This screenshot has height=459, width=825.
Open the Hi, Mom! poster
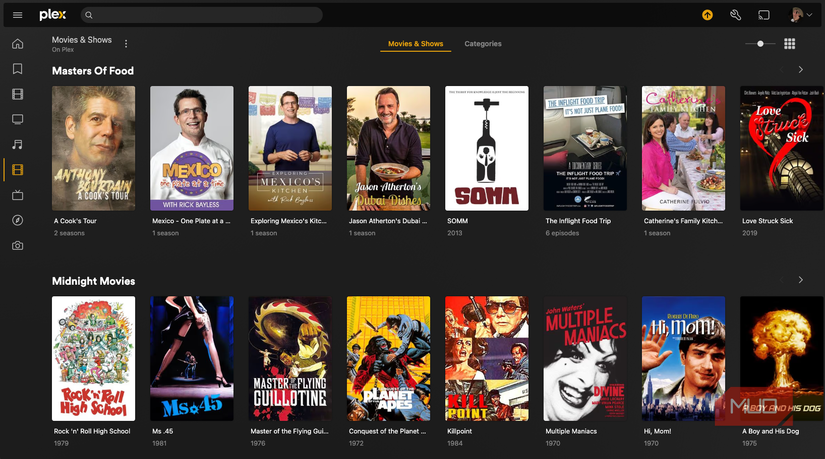click(683, 358)
